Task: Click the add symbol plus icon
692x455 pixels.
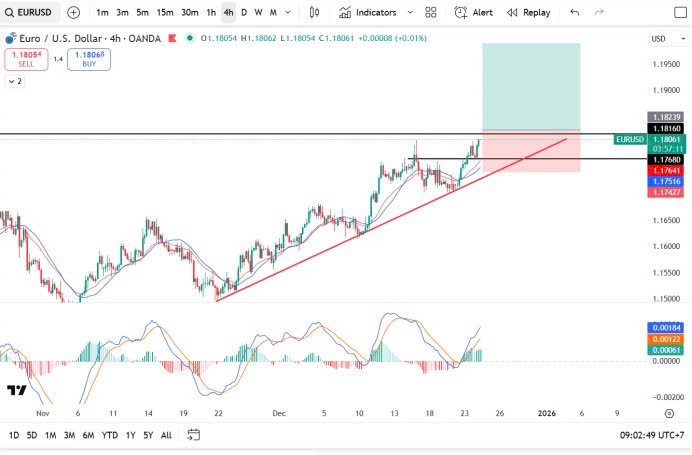Action: point(74,13)
